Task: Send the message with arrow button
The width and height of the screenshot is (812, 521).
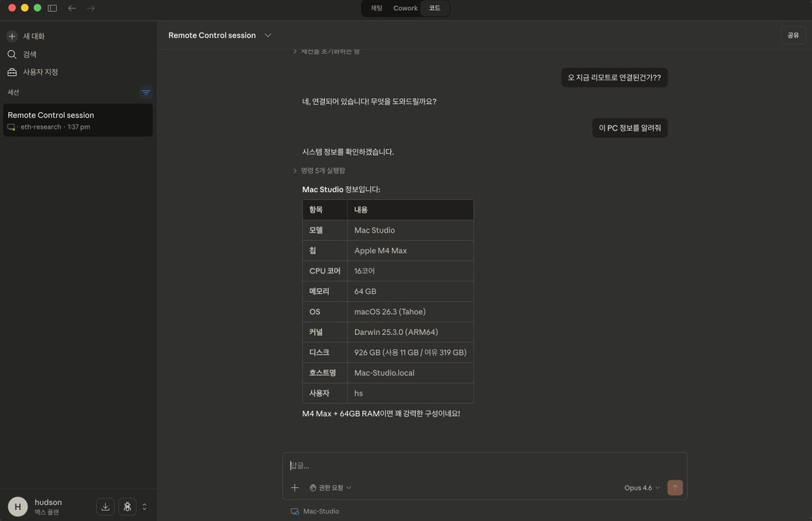Action: pyautogui.click(x=675, y=487)
